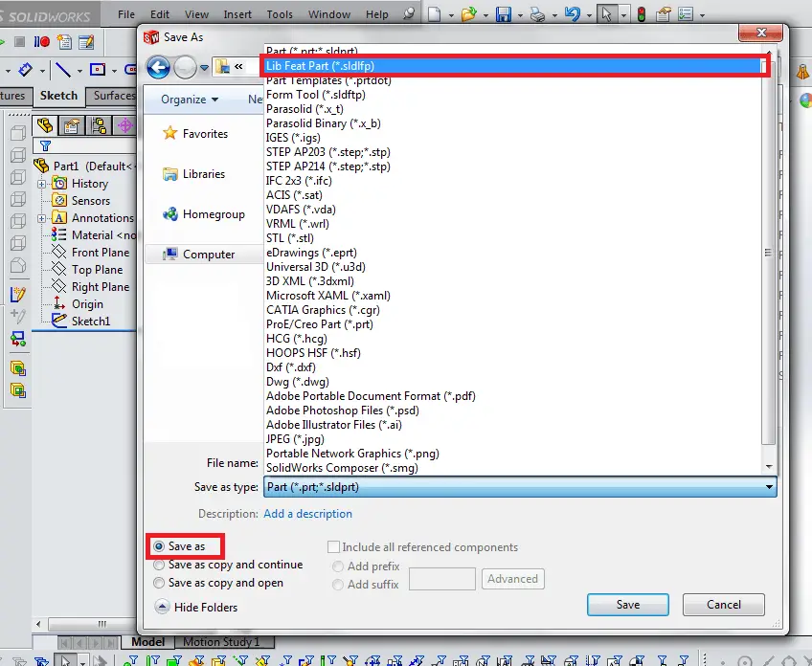
Task: Select the Line sketch tool
Action: coord(62,70)
